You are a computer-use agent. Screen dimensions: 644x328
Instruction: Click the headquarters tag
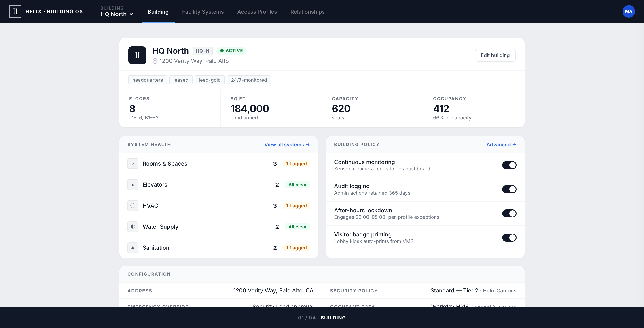[148, 80]
